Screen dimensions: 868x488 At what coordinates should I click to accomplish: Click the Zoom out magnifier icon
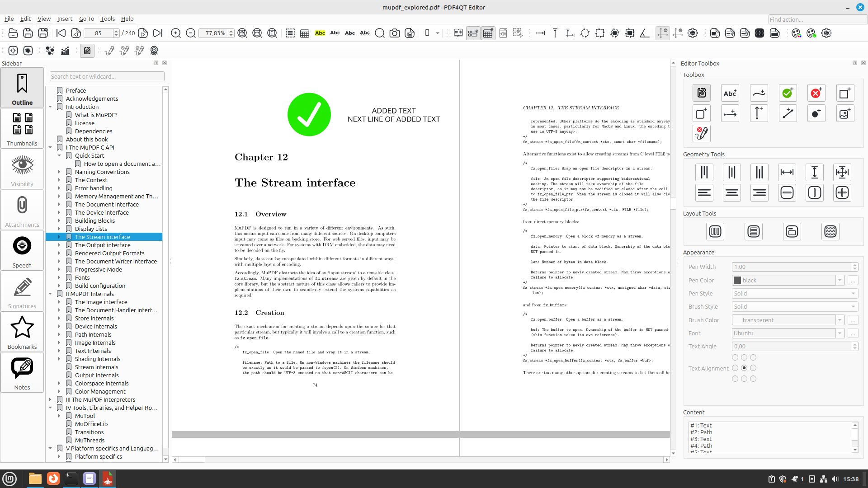(191, 33)
